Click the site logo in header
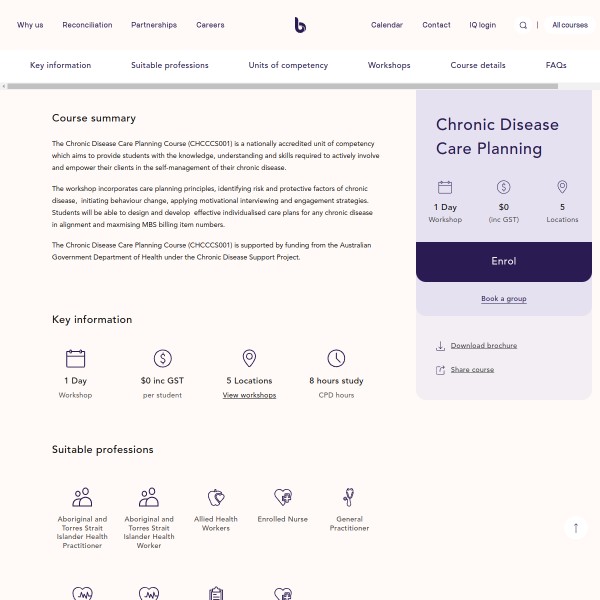The image size is (600, 600). click(x=300, y=25)
